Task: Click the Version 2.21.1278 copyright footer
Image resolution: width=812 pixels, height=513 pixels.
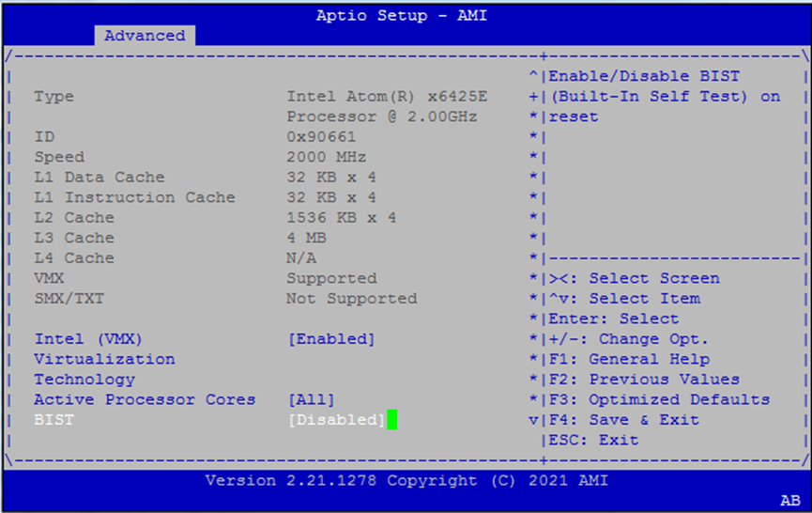Action: tap(407, 480)
